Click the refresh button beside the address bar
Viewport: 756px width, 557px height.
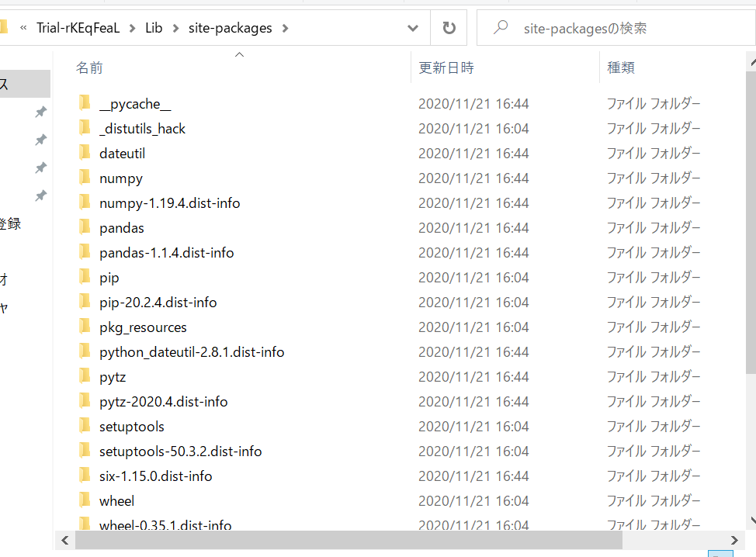449,28
